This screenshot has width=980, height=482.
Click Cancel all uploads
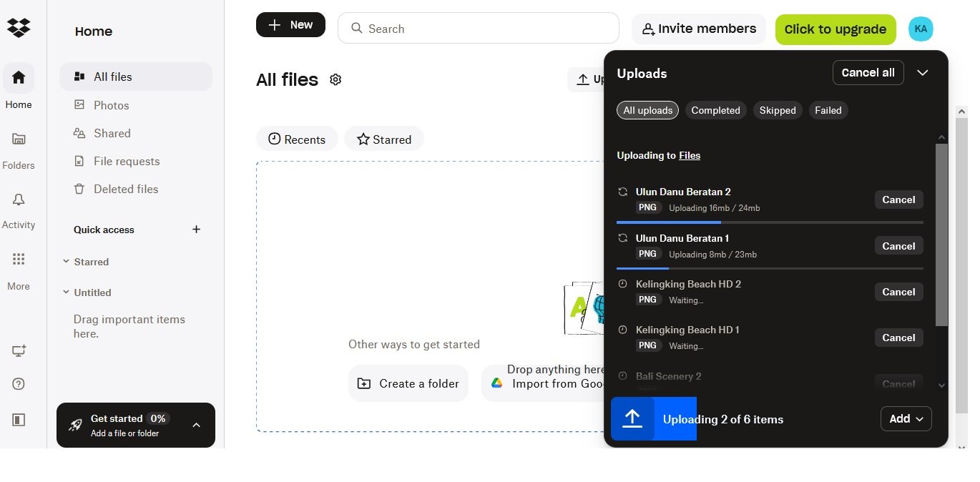868,73
